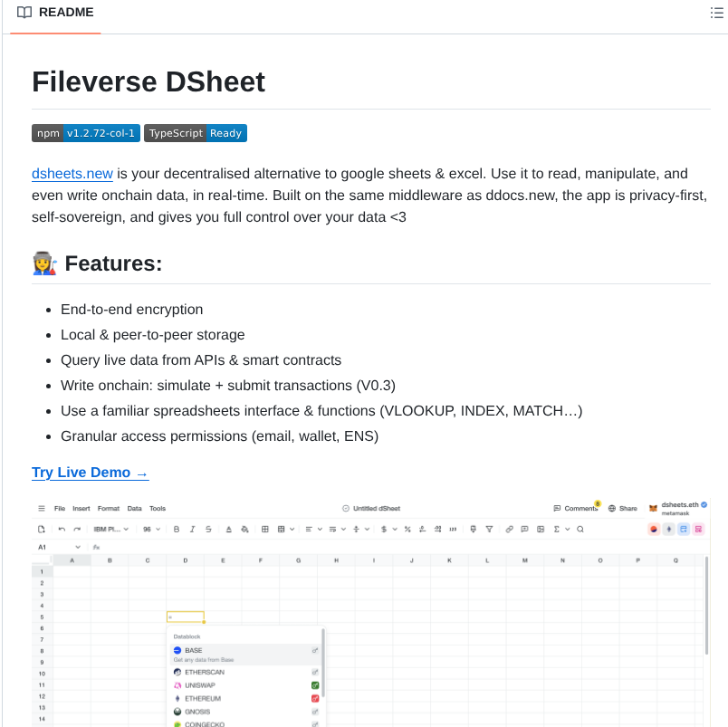This screenshot has height=727, width=728.
Task: Click the Undo icon in the spreadsheet toolbar
Action: pyautogui.click(x=62, y=529)
